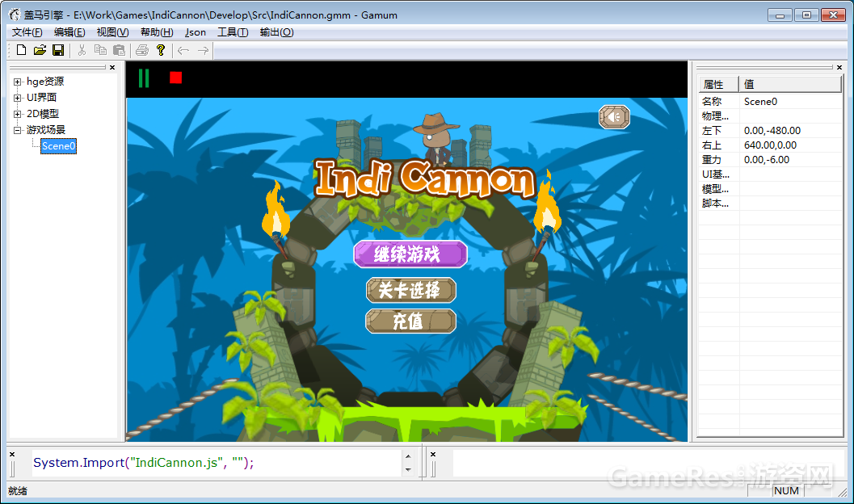Collapse the 游戏场景 tree node

coord(18,130)
